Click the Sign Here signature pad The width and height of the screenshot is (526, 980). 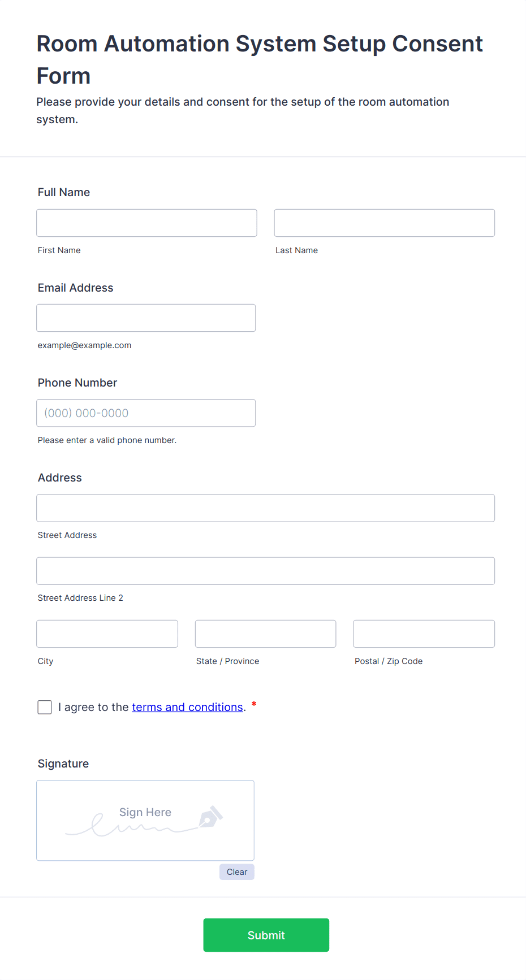point(145,821)
